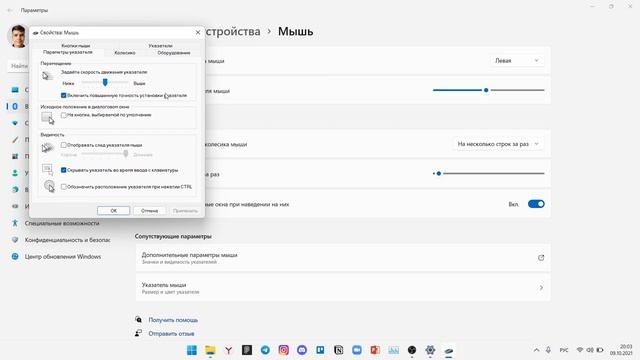Open PowerPoint from the taskbar
This screenshot has width=640, height=360.
click(x=375, y=350)
